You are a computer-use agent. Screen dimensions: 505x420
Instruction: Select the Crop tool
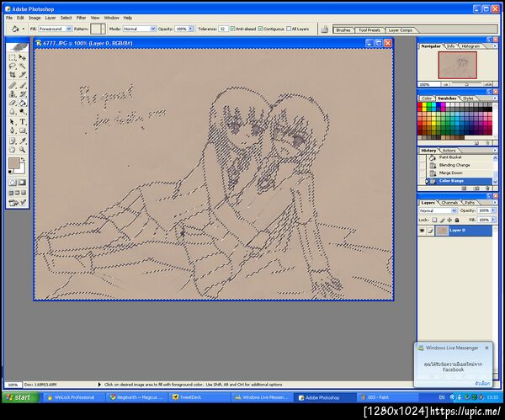[x=13, y=75]
